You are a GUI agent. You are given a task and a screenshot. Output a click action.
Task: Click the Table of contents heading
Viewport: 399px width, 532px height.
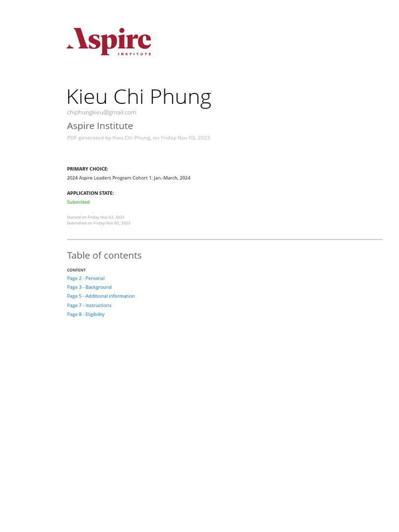point(104,255)
